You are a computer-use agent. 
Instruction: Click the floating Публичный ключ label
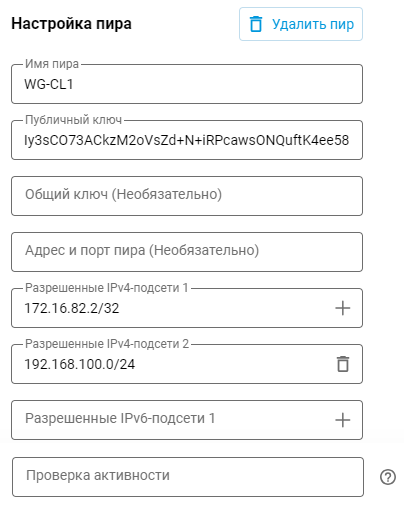(74, 120)
